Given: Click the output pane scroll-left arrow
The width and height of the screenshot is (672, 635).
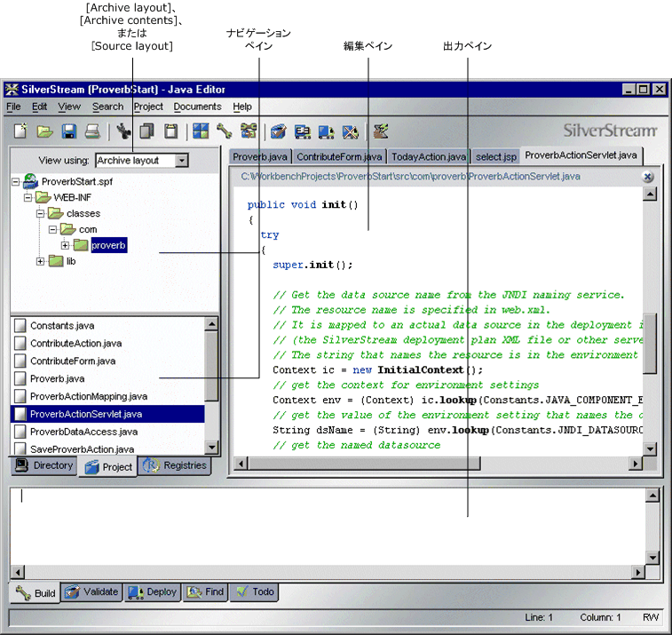Looking at the screenshot, I should 18,572.
